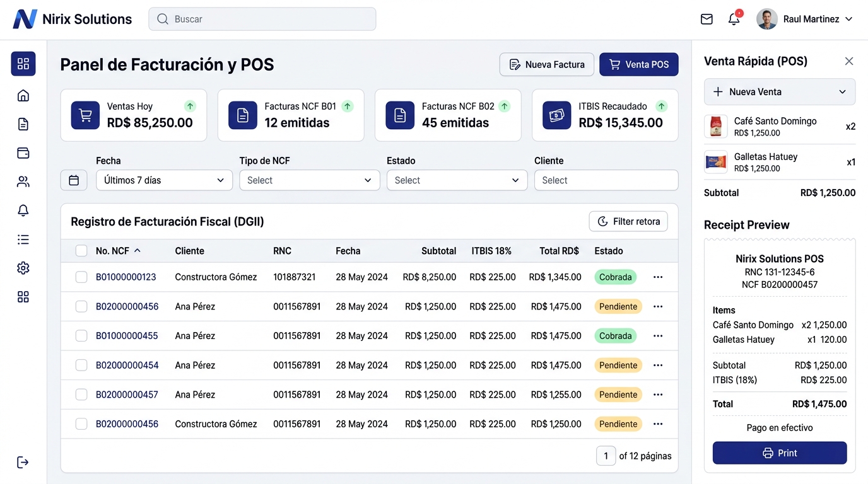Click the page number box

[x=606, y=456]
